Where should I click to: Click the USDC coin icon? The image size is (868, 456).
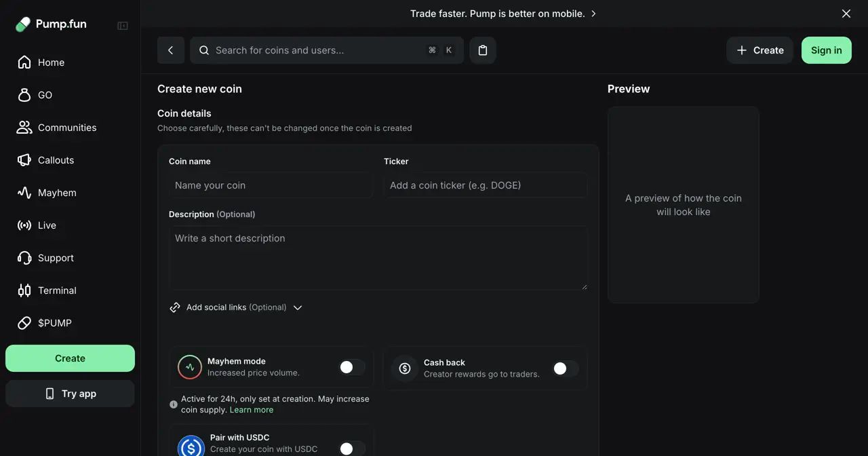point(191,447)
